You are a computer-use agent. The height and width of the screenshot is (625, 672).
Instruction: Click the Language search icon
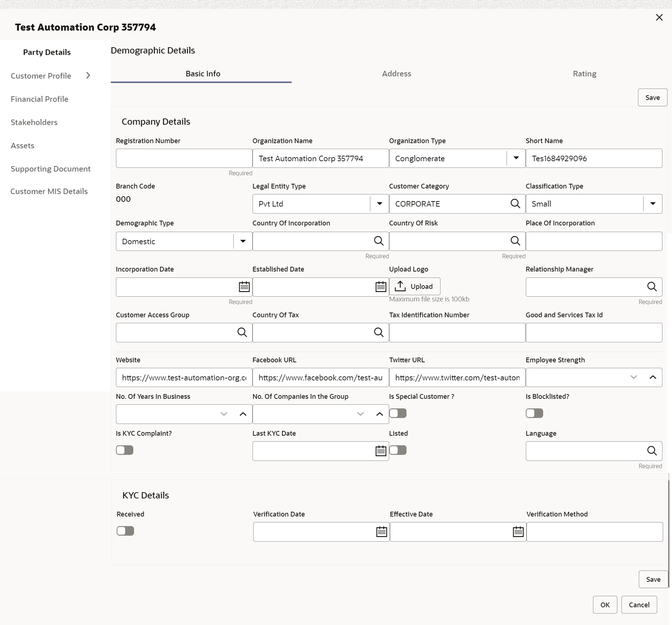click(x=652, y=451)
